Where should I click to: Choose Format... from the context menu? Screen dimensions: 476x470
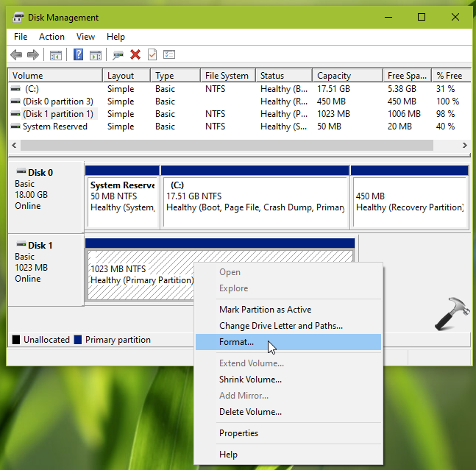[x=236, y=342]
